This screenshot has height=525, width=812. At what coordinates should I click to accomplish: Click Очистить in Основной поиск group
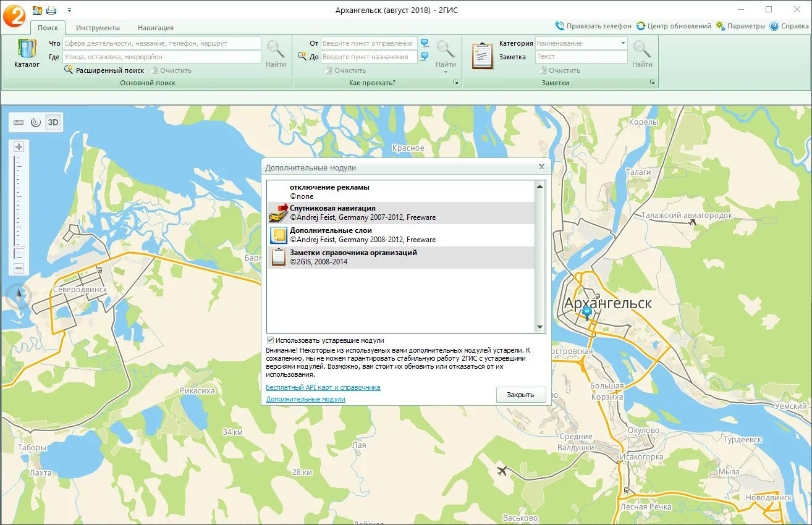(x=171, y=70)
